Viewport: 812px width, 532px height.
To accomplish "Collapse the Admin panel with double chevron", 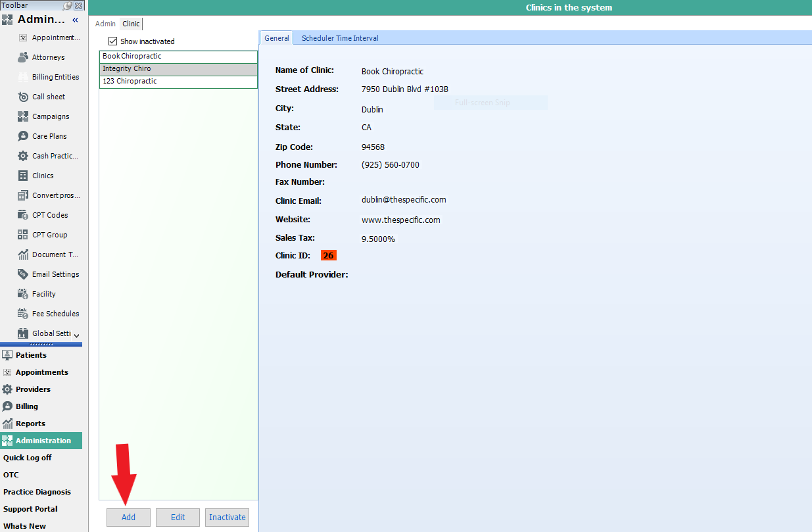I will point(75,20).
